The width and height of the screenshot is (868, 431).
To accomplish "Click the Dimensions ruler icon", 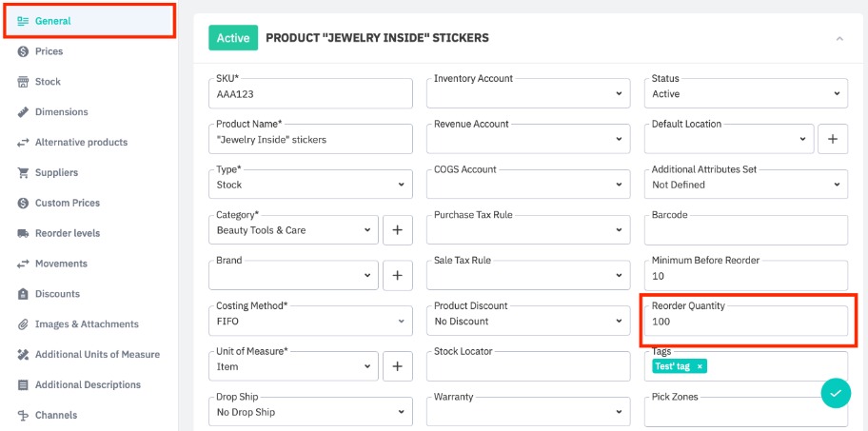I will pyautogui.click(x=23, y=112).
